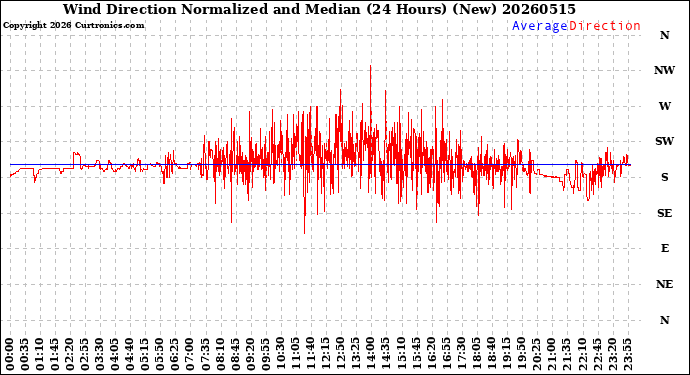Click the 09:20 time axis label
The image size is (690, 375).
tap(250, 354)
